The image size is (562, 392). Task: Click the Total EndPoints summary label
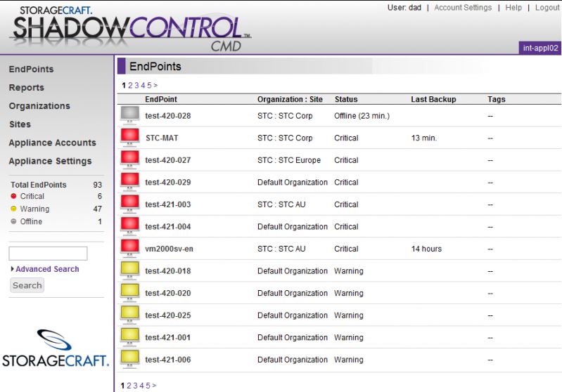pyautogui.click(x=39, y=185)
